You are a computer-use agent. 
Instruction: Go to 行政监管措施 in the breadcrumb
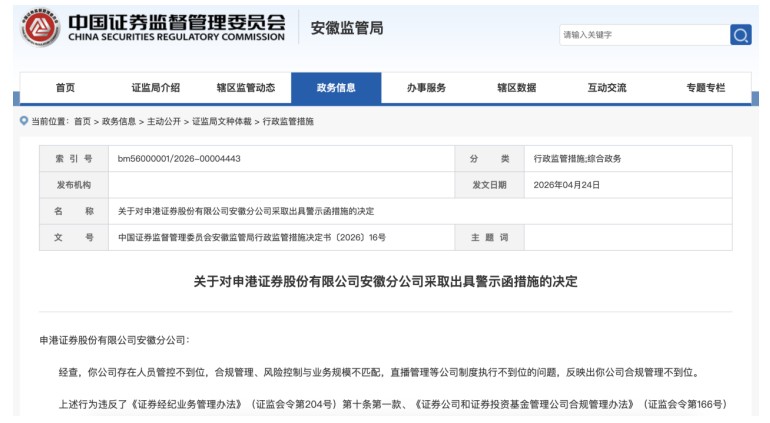point(288,121)
